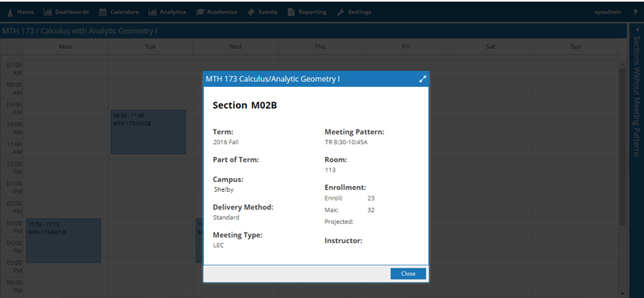Image resolution: width=644 pixels, height=298 pixels.
Task: Click the Fri column header
Action: click(x=405, y=47)
